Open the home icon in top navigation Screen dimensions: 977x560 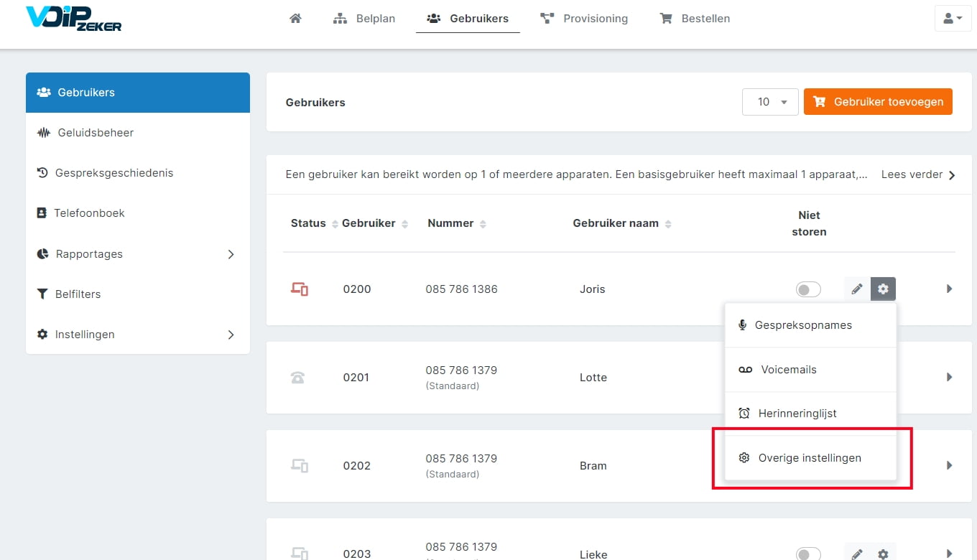click(x=295, y=19)
